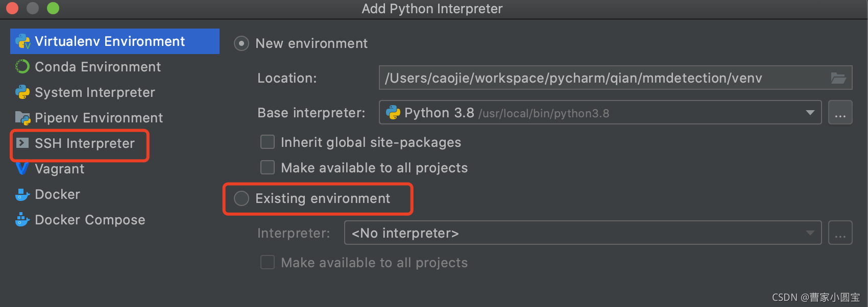Select the New environment radio button
The width and height of the screenshot is (868, 307).
(242, 43)
